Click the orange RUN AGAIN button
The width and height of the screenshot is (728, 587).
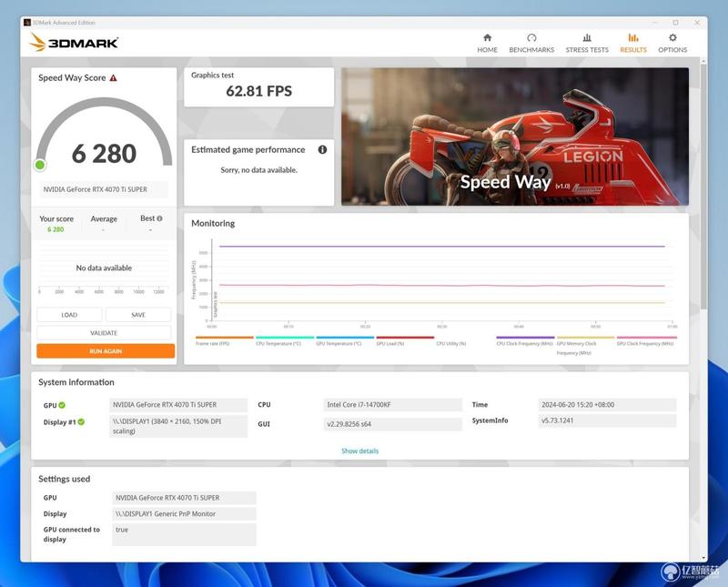[x=106, y=351]
